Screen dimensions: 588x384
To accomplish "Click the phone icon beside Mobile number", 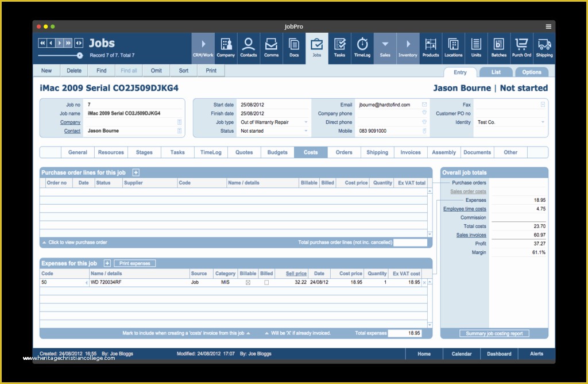I will pyautogui.click(x=424, y=130).
